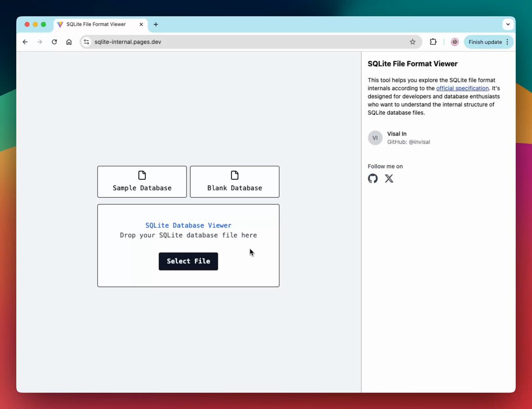The height and width of the screenshot is (409, 532).
Task: Open the browser profile avatar
Action: (454, 42)
